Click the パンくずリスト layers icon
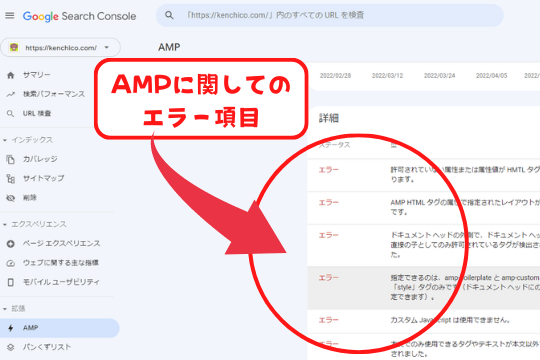This screenshot has height=360, width=540. (x=11, y=347)
